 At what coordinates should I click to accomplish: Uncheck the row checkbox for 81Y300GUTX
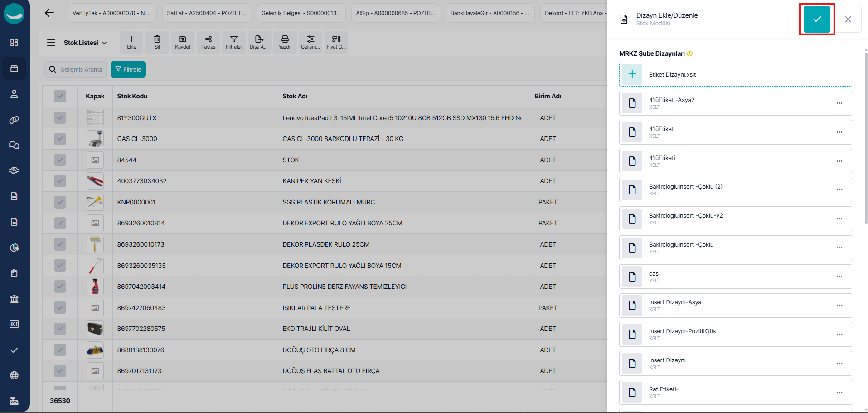point(60,118)
